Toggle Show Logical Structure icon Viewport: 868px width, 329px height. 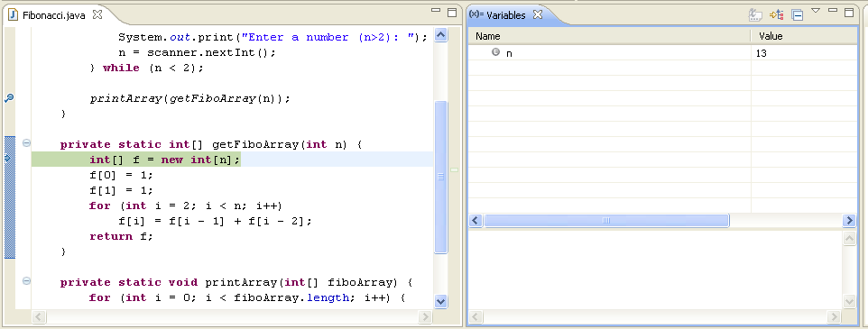(777, 15)
